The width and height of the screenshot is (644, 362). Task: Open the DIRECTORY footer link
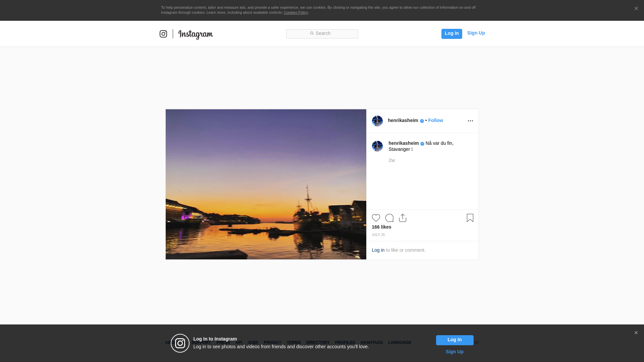[x=318, y=343]
